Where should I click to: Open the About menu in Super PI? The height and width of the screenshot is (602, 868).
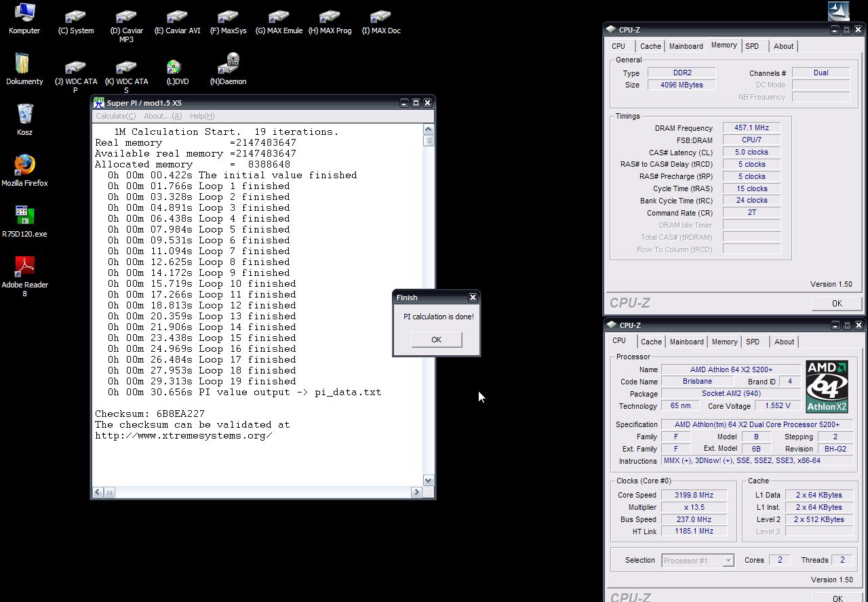(163, 116)
